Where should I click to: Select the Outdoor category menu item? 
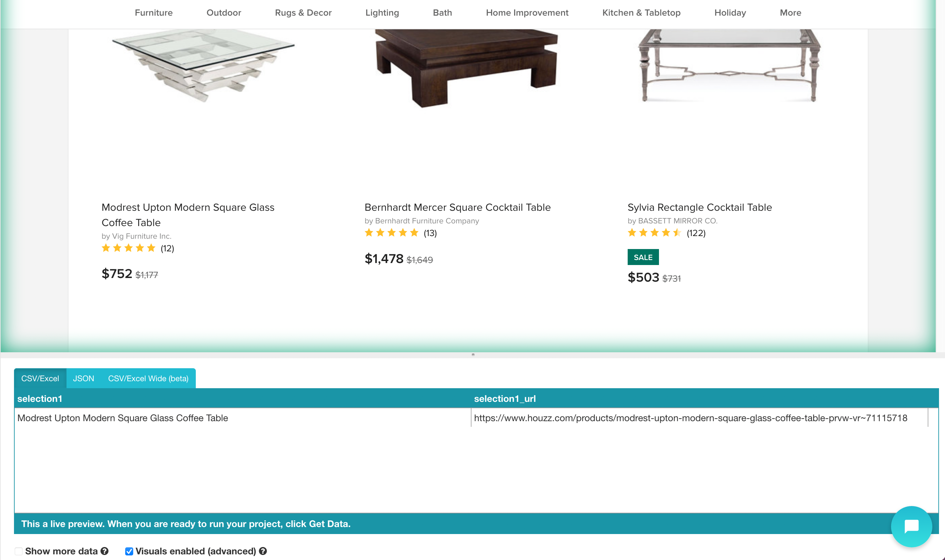click(223, 12)
